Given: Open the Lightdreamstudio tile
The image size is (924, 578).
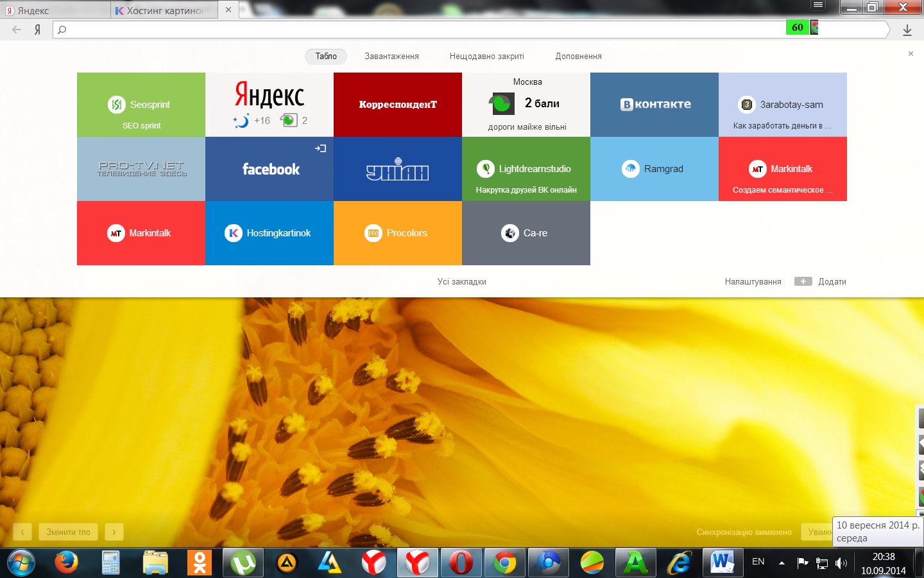Looking at the screenshot, I should tap(526, 169).
